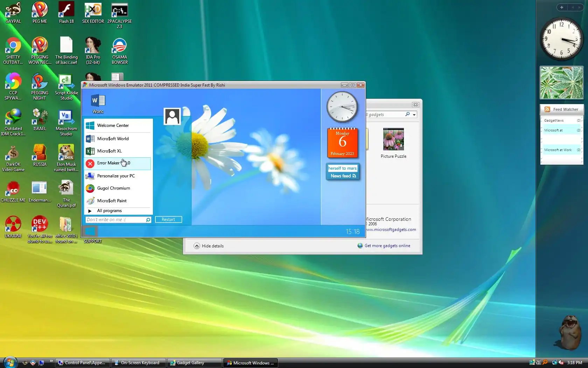
Task: Click the add gadget plus button on the Sidebar
Action: click(562, 7)
